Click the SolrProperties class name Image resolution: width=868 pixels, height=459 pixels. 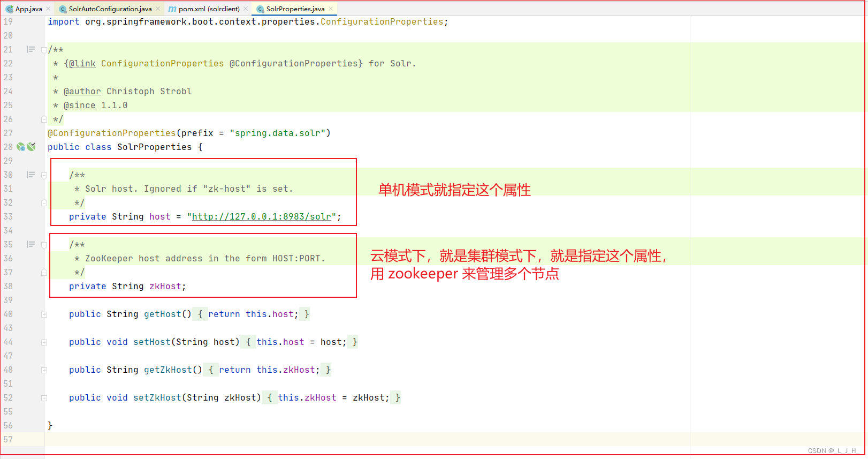pyautogui.click(x=154, y=147)
